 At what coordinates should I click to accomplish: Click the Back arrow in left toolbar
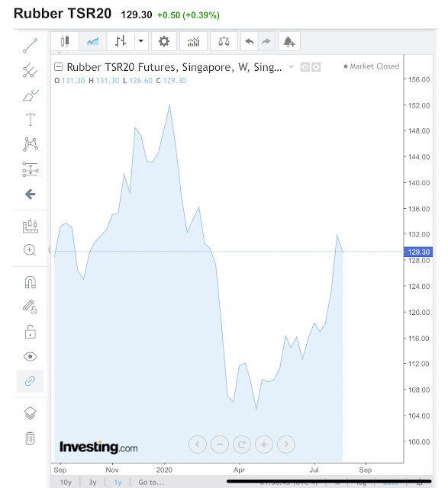[31, 194]
